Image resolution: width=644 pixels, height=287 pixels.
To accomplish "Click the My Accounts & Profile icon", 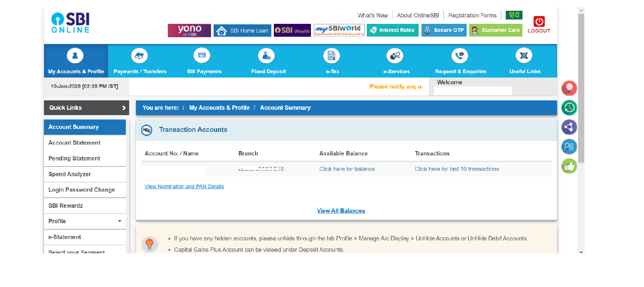I will (x=75, y=56).
